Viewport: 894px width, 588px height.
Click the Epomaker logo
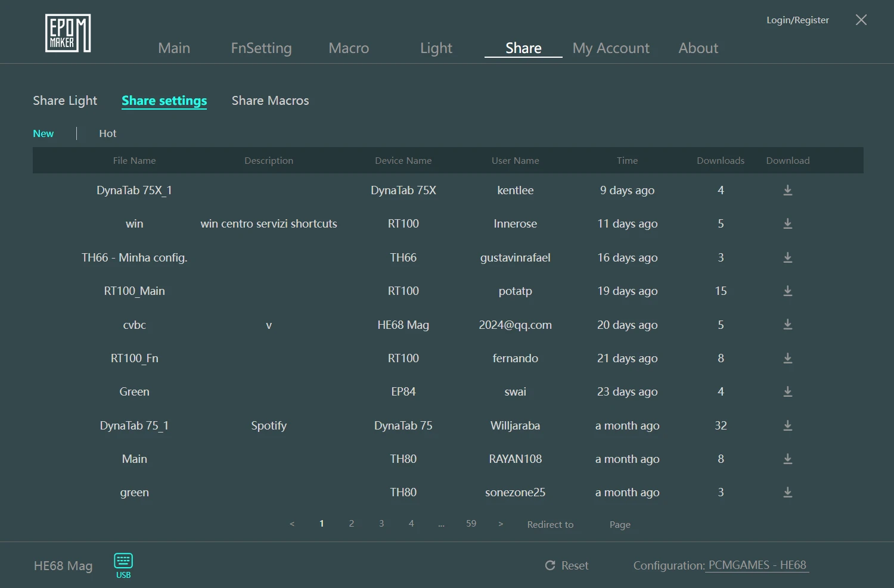[x=68, y=33]
